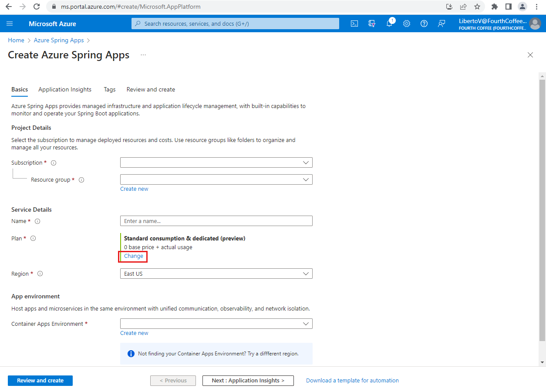Click the Review and create button
This screenshot has height=392, width=546.
point(40,381)
